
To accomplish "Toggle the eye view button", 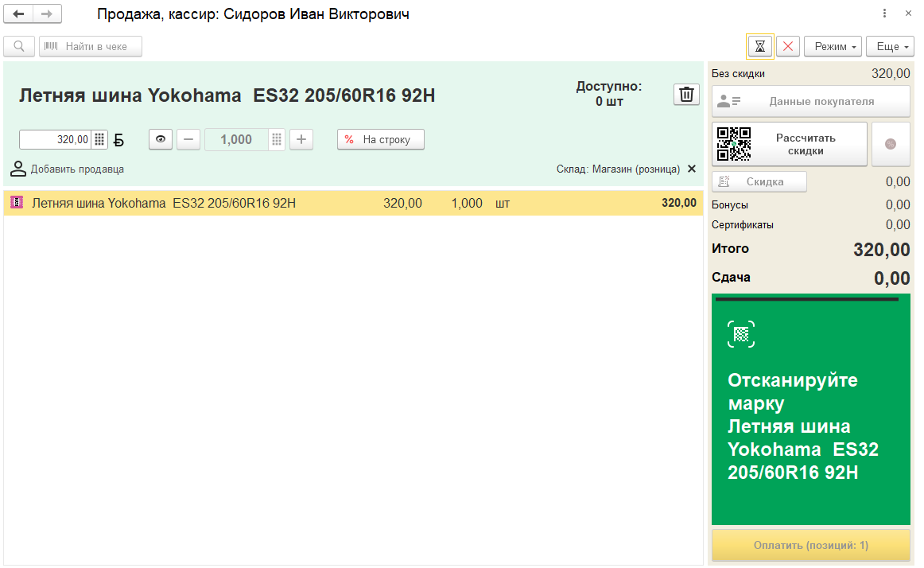I will click(x=161, y=140).
